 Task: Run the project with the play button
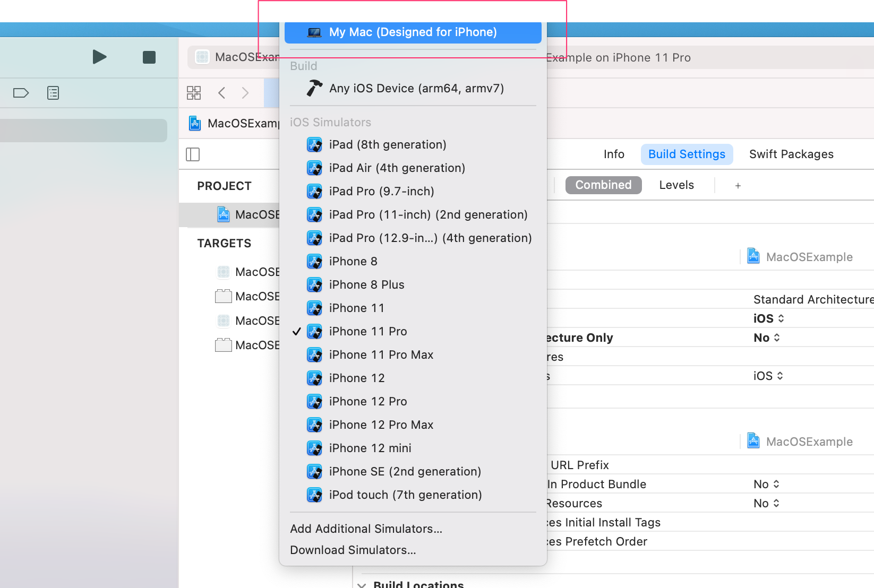pyautogui.click(x=99, y=57)
